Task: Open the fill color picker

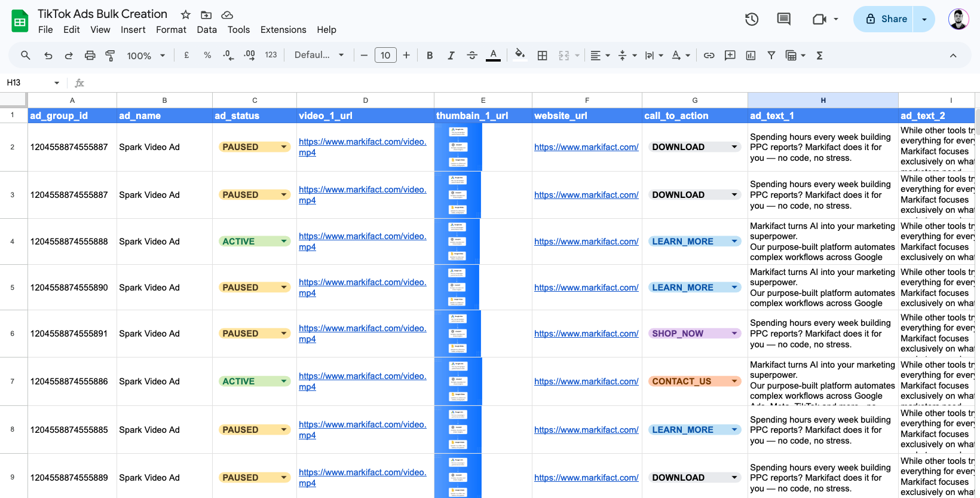Action: click(x=520, y=55)
